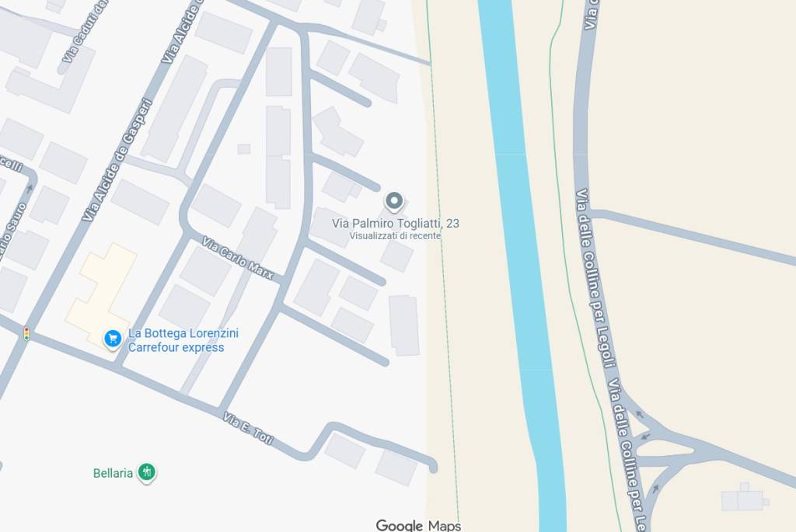Select the Via delle Colline per Legoli label
Viewport: 796px width, 532px height.
tap(596, 278)
